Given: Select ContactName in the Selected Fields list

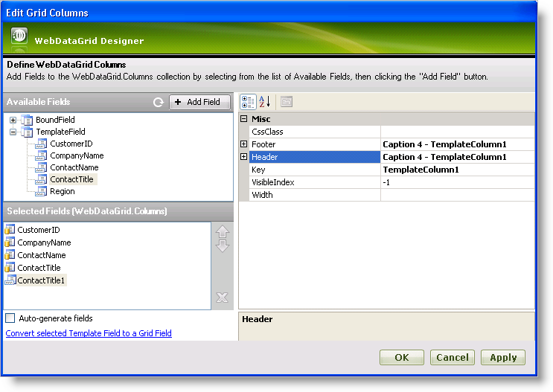Looking at the screenshot, I should pyautogui.click(x=41, y=255).
